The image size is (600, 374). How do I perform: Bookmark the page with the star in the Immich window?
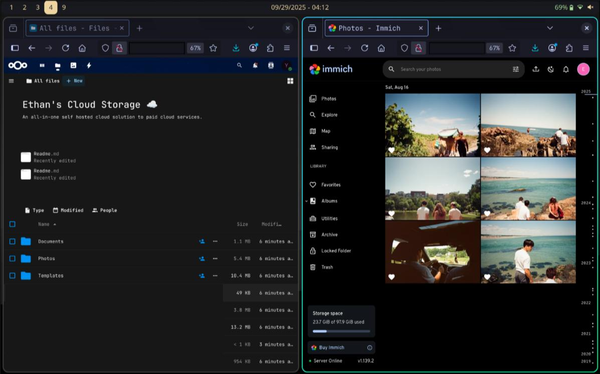[512, 48]
